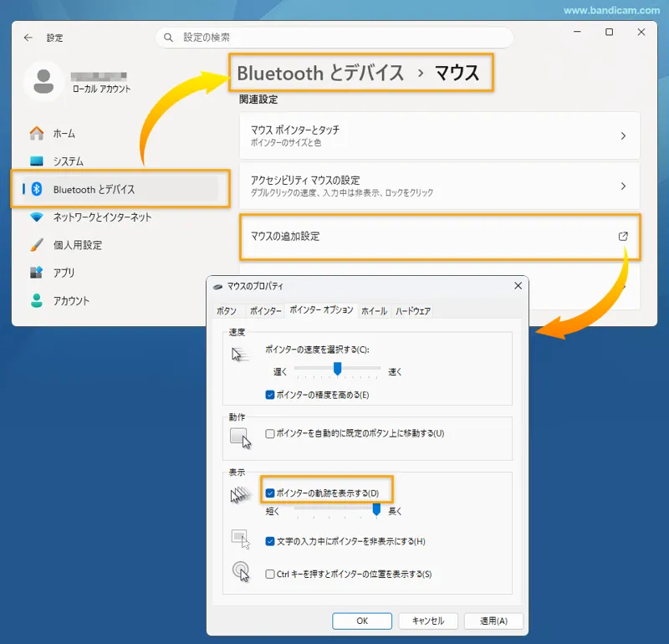Image resolution: width=669 pixels, height=644 pixels.
Task: Click 長く label of trail slider
Action: click(x=395, y=511)
